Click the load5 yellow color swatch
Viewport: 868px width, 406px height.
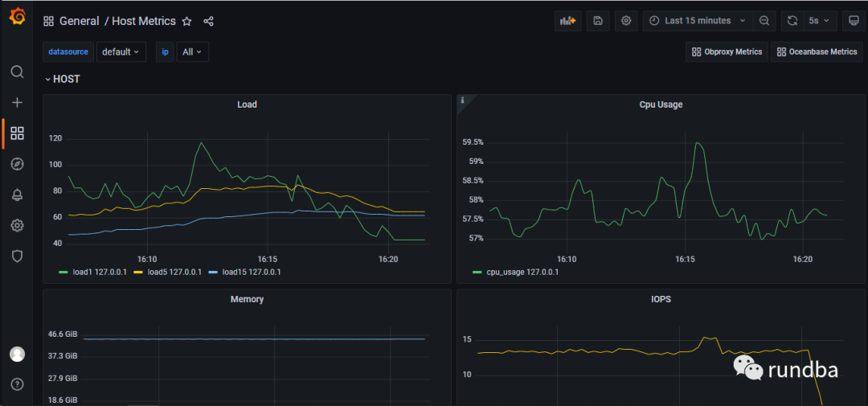point(137,272)
